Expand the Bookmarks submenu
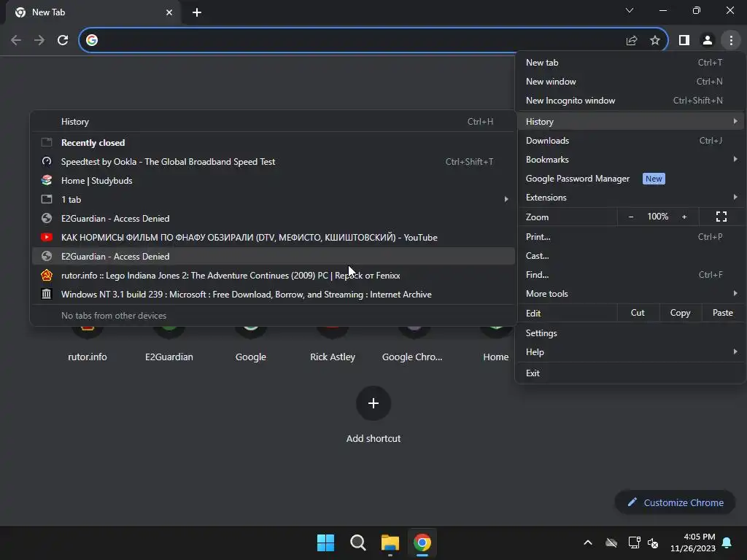The width and height of the screenshot is (747, 560). point(630,160)
